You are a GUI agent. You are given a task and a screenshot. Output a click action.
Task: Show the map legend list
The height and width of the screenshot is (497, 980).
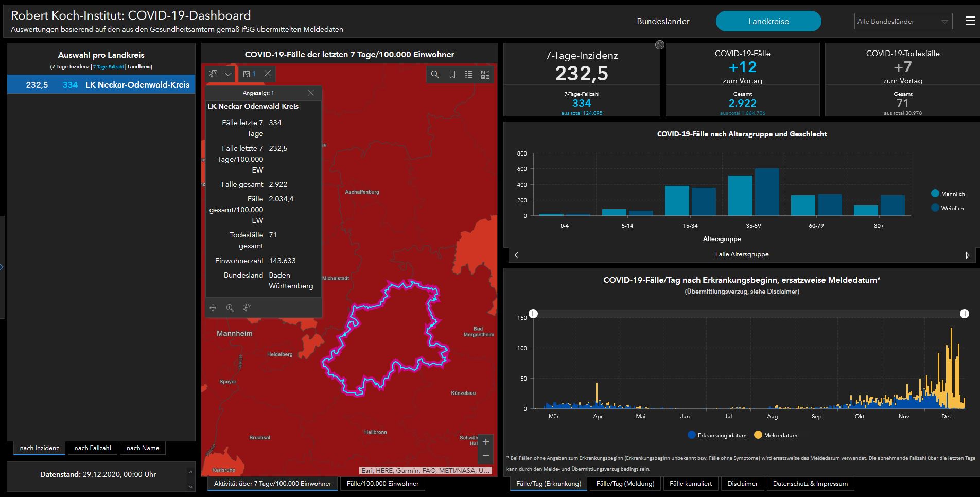(469, 75)
